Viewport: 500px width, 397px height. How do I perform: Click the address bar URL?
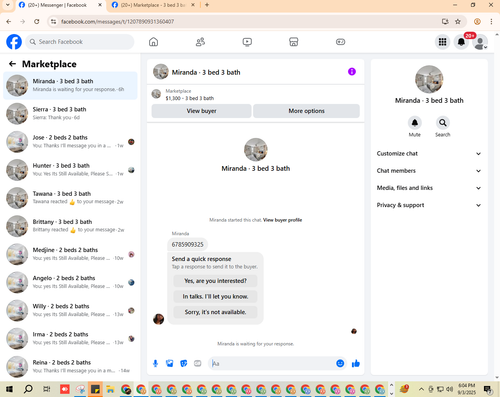(117, 22)
